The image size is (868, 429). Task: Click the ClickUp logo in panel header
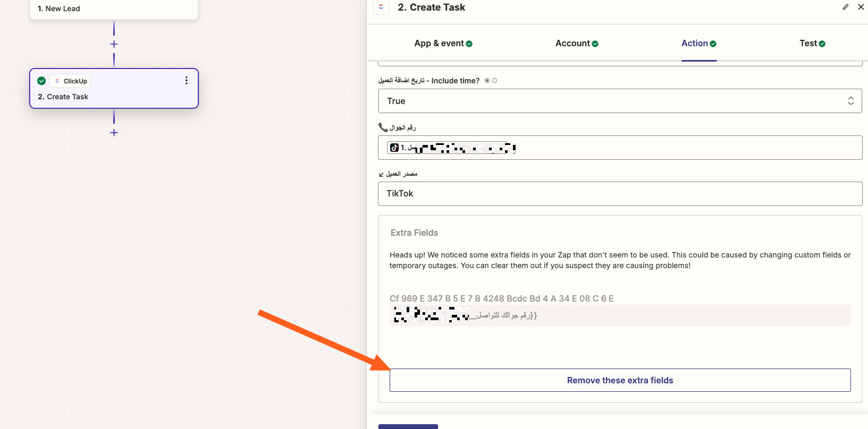381,7
